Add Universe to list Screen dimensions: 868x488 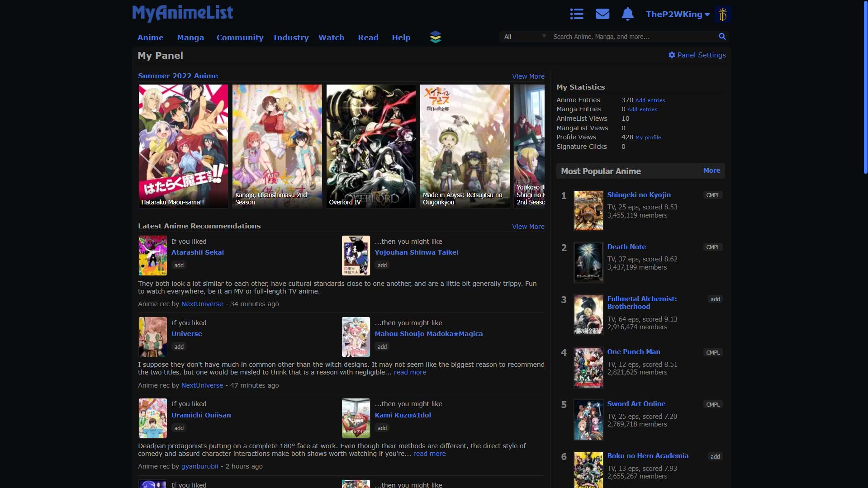pos(179,347)
